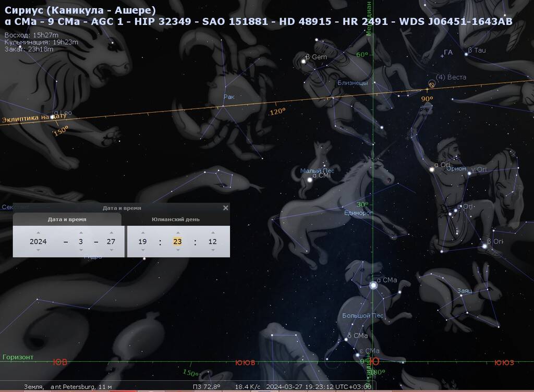Select the star β Tau
This screenshot has height=392, width=534.
(466, 54)
